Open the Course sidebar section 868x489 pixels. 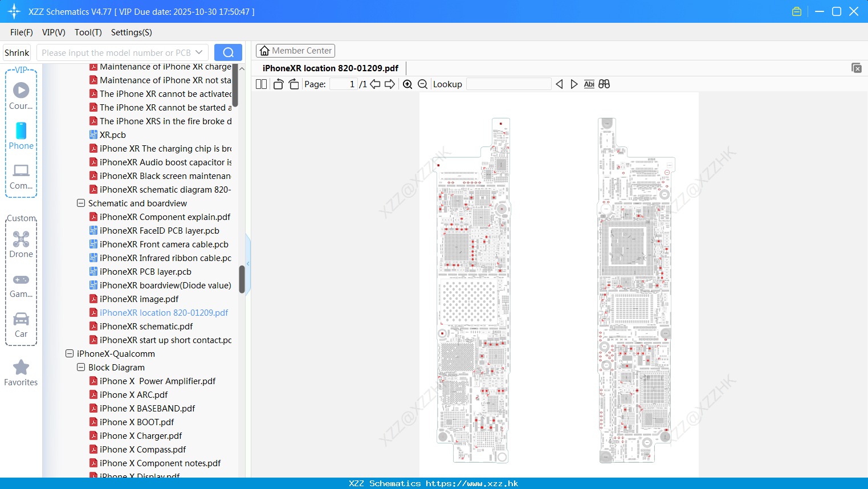pos(21,96)
